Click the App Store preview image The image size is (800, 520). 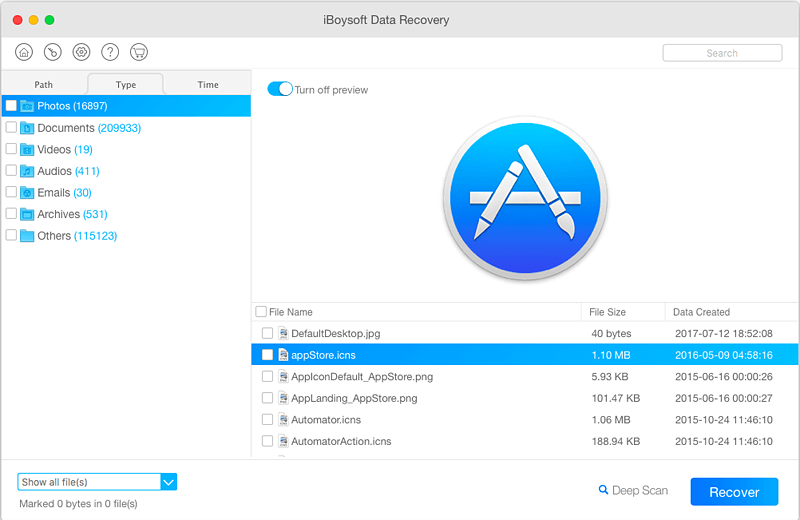(526, 198)
